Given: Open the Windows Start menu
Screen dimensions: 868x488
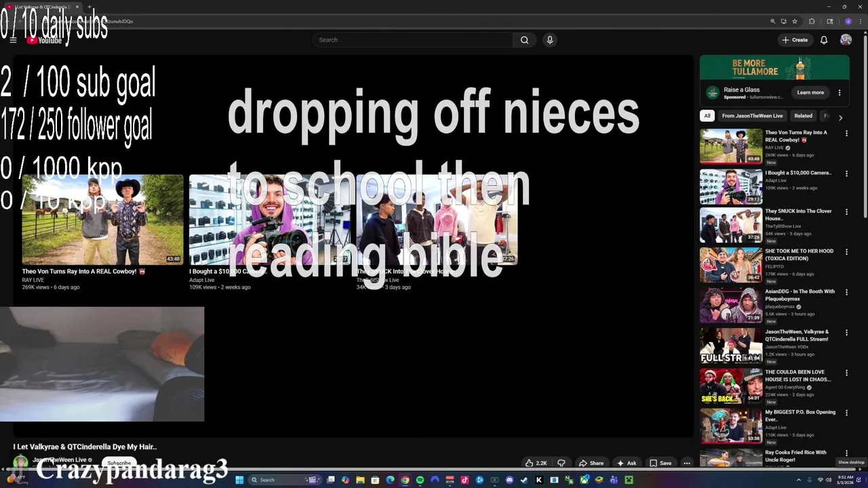Looking at the screenshot, I should pos(239,480).
